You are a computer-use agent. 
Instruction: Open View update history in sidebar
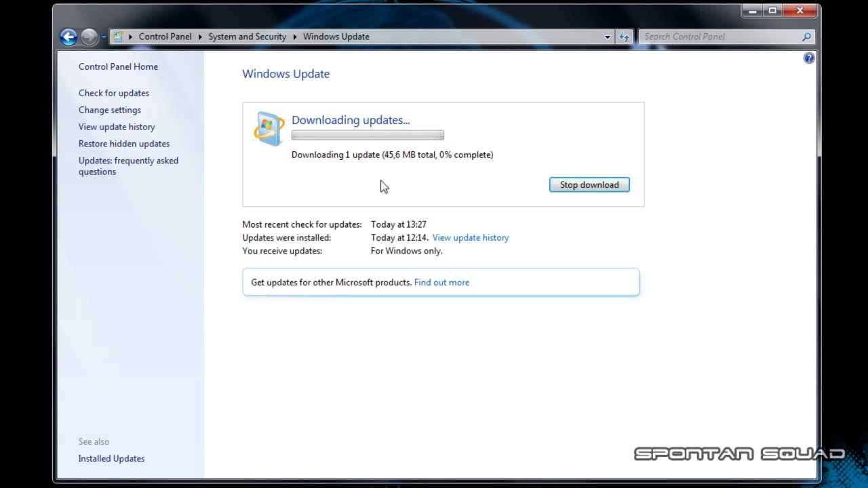coord(117,127)
